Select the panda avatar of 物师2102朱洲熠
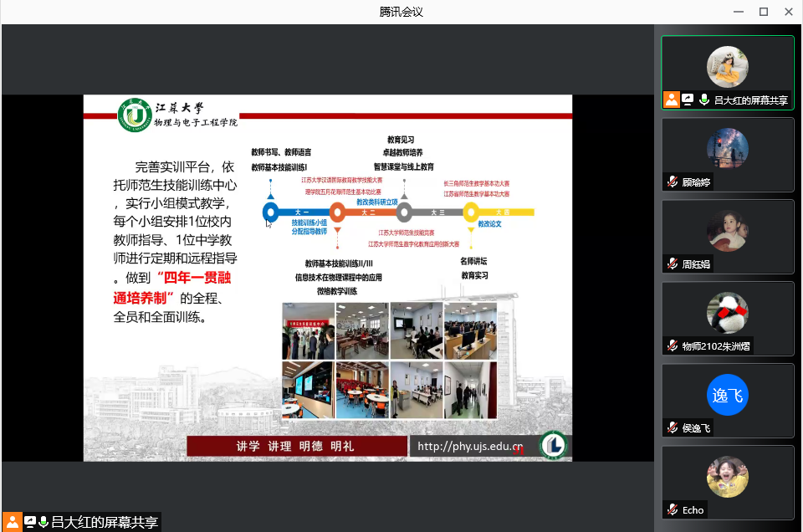803x532 pixels. pyautogui.click(x=727, y=312)
